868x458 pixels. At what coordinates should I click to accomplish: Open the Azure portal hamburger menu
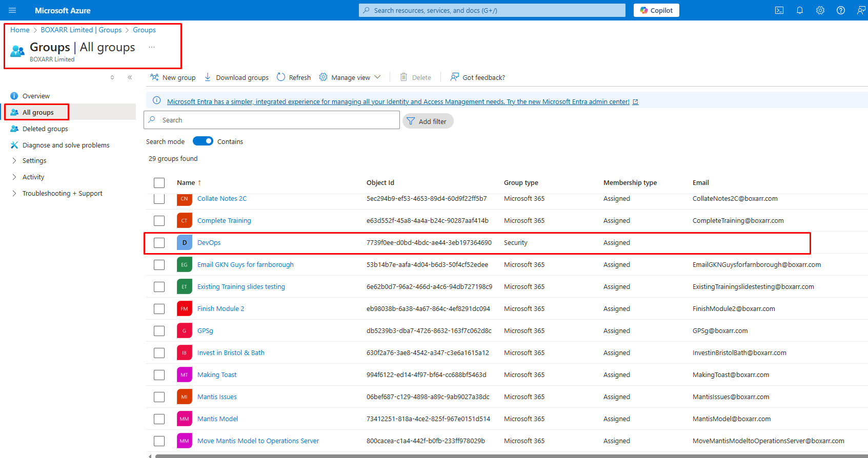[x=12, y=10]
